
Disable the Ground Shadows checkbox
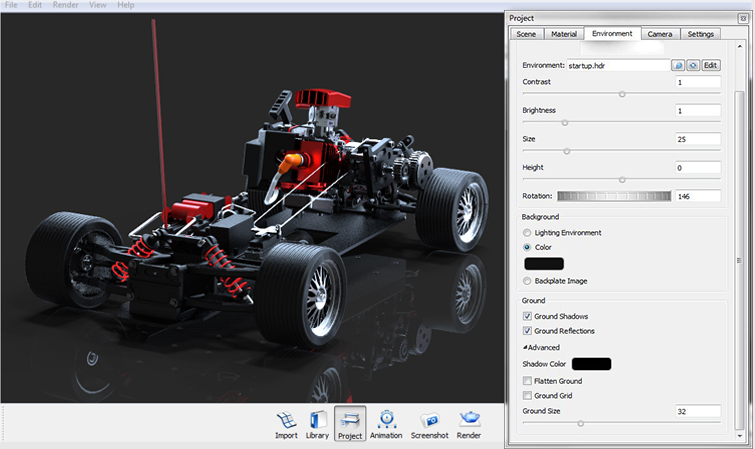(528, 316)
